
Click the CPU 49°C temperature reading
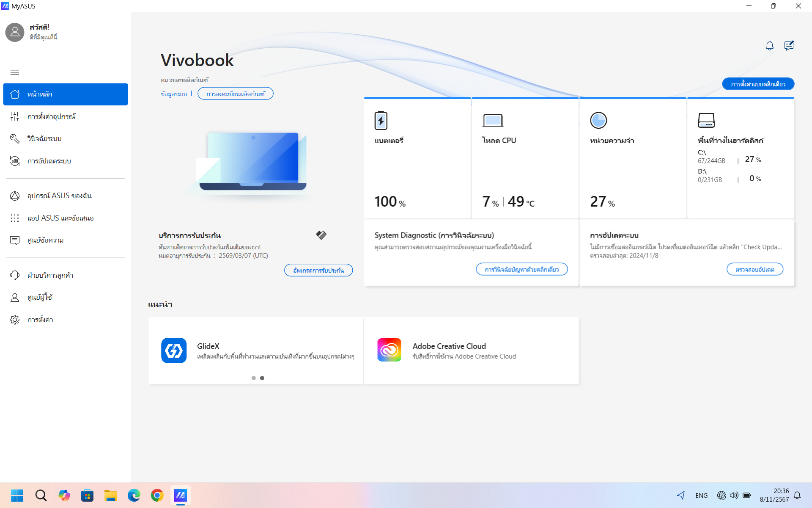coord(521,202)
